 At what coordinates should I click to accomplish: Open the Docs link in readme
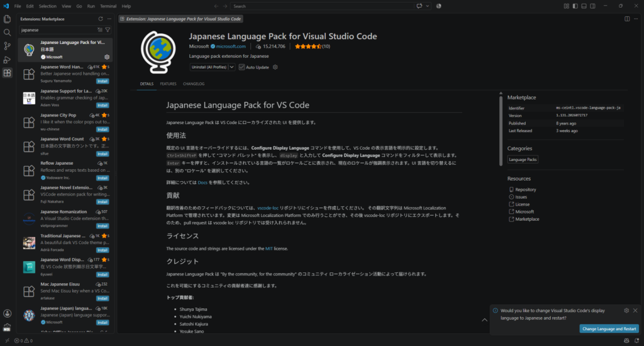pyautogui.click(x=203, y=182)
